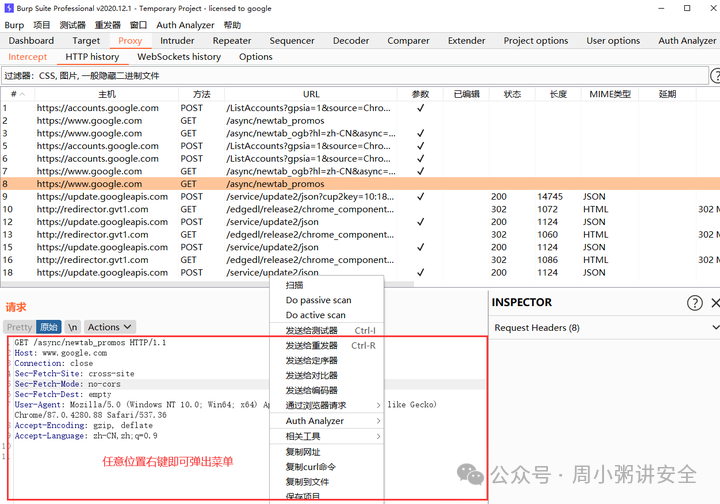Click the Burp Suite title bar logo

(9, 8)
